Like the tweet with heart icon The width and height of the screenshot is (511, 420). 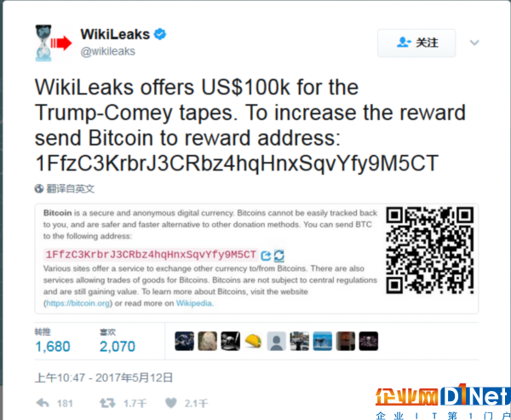click(171, 403)
